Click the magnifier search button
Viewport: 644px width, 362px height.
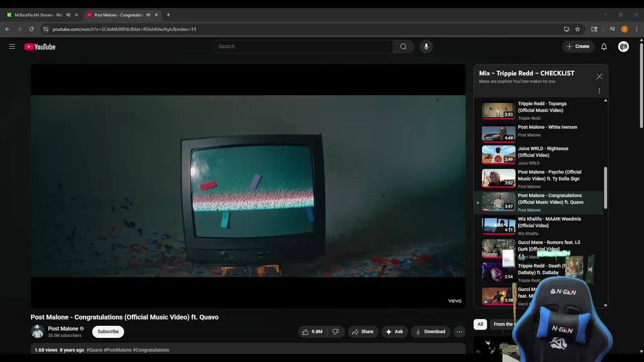click(404, 47)
